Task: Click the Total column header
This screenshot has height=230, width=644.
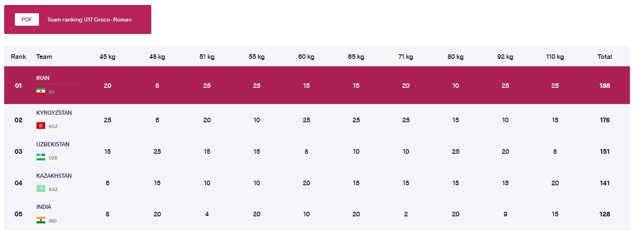Action: tap(605, 57)
